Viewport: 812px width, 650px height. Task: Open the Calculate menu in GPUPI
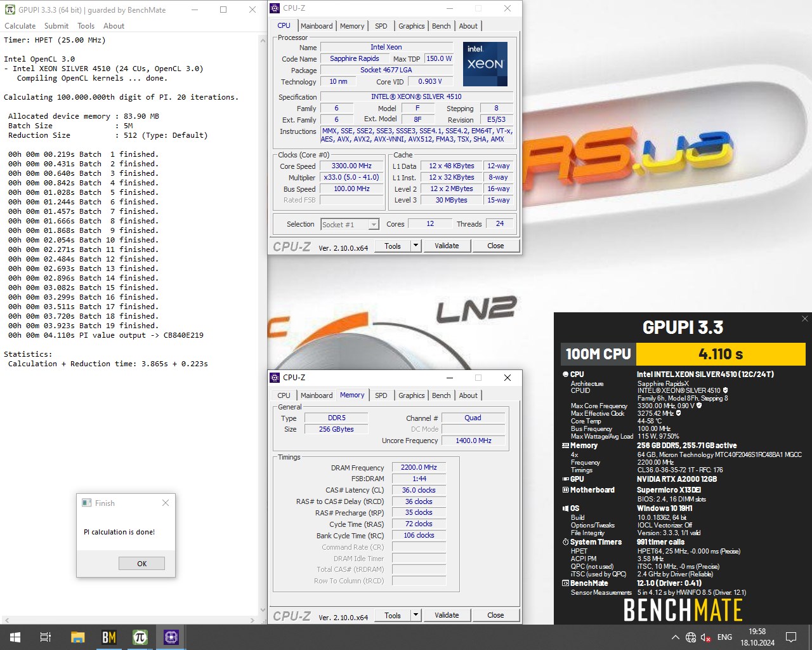tap(20, 26)
